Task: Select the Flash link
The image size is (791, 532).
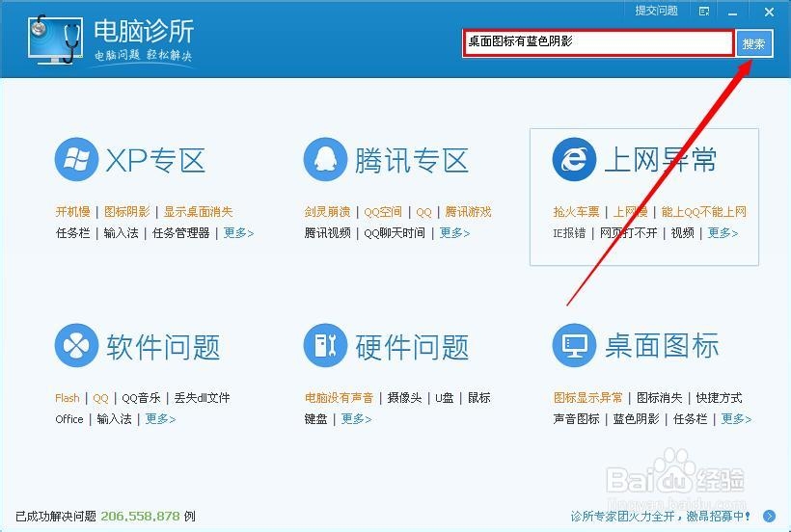Action: tap(68, 398)
